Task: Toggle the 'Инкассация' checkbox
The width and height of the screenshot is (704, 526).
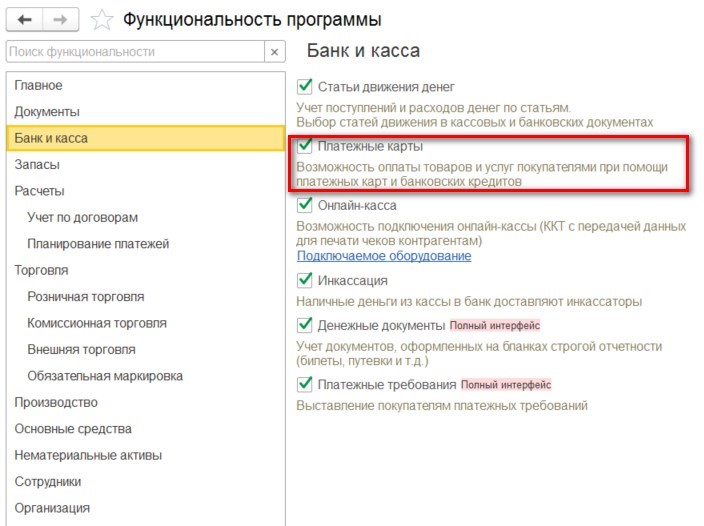Action: [304, 280]
